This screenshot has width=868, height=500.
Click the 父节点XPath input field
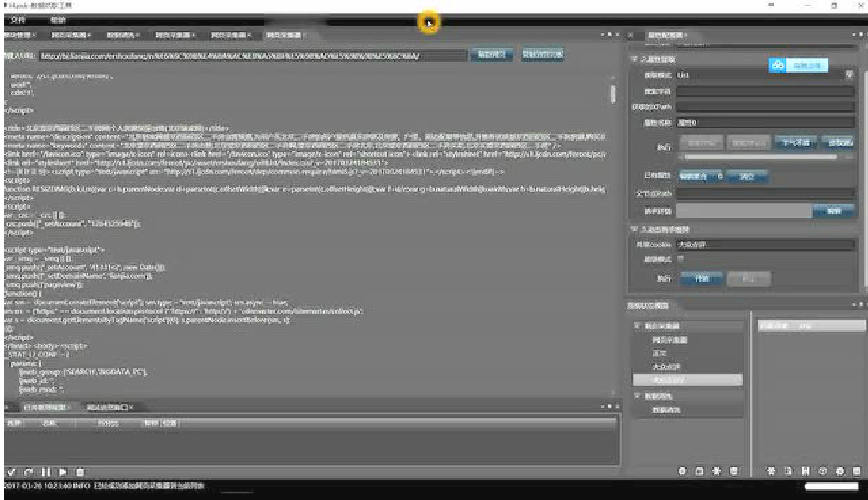pos(765,193)
